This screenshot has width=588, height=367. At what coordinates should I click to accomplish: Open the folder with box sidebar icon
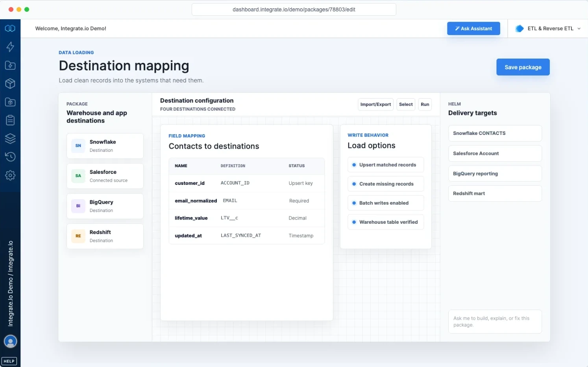pos(10,102)
